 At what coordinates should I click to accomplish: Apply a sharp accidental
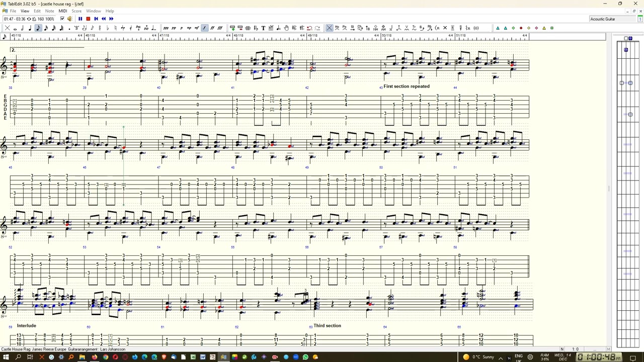pos(100,28)
